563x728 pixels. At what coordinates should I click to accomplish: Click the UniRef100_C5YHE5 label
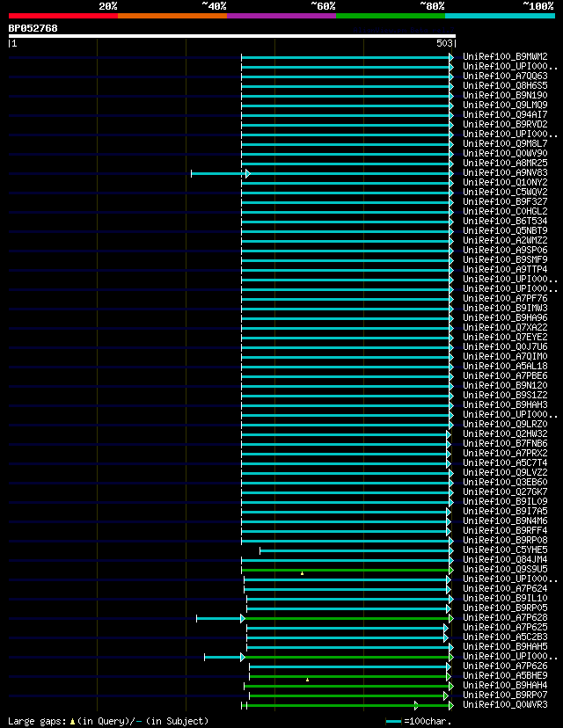pos(505,550)
